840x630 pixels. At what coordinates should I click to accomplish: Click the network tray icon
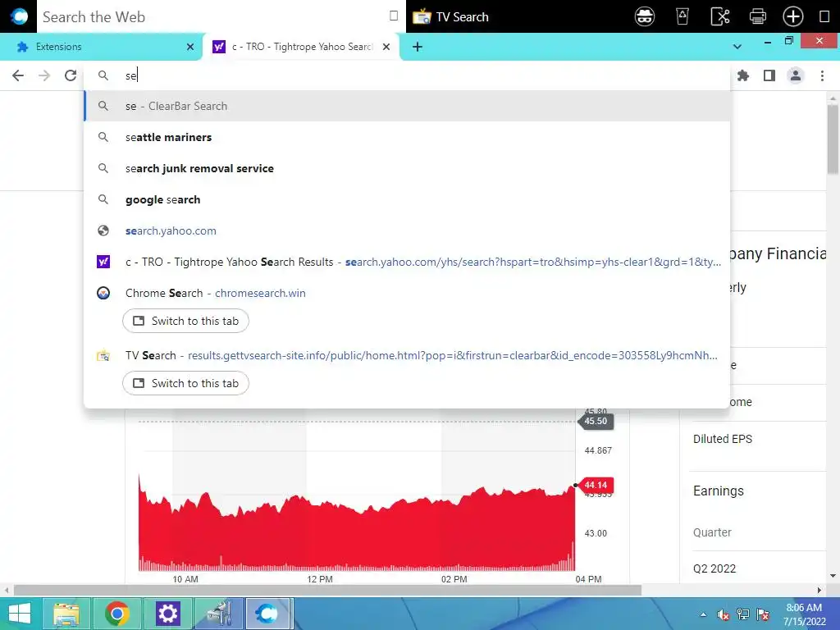tap(743, 614)
